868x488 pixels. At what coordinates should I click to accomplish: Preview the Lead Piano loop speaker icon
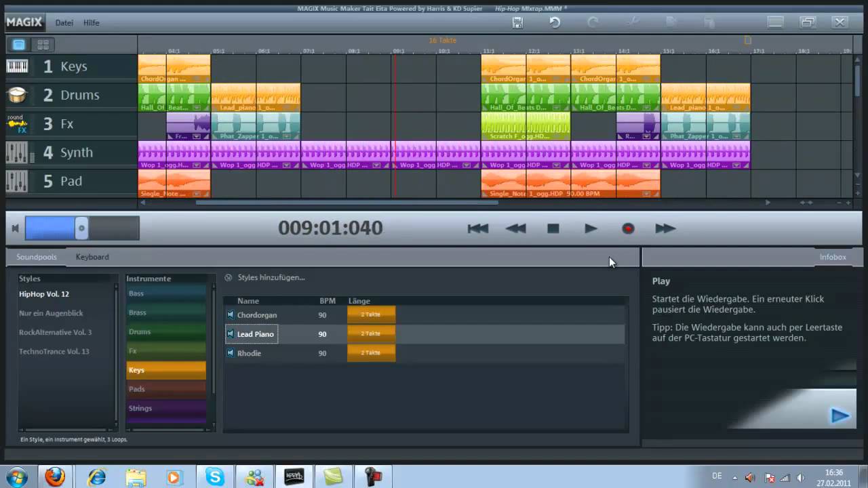(231, 333)
